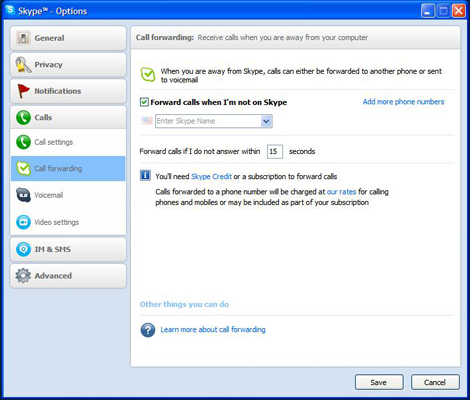Click the Advanced gear icon

[x=23, y=276]
